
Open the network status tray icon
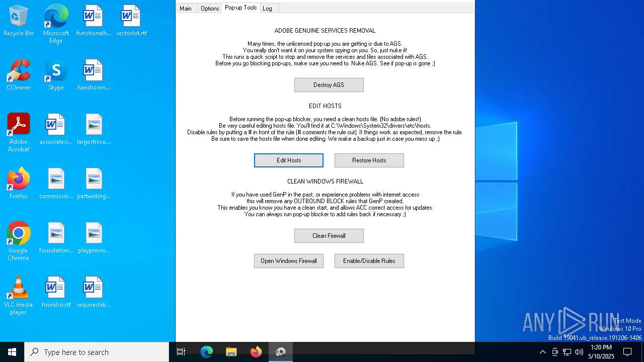[x=567, y=352]
